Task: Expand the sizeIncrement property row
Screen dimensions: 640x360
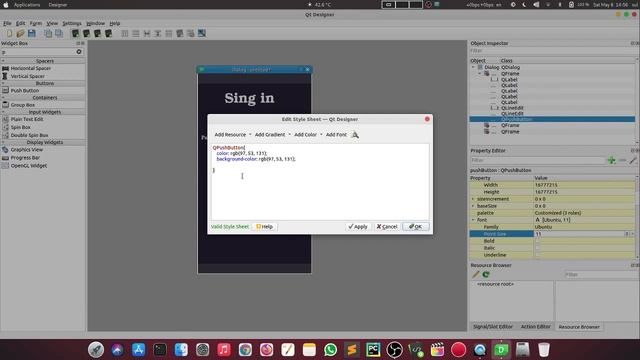Action: click(x=473, y=199)
